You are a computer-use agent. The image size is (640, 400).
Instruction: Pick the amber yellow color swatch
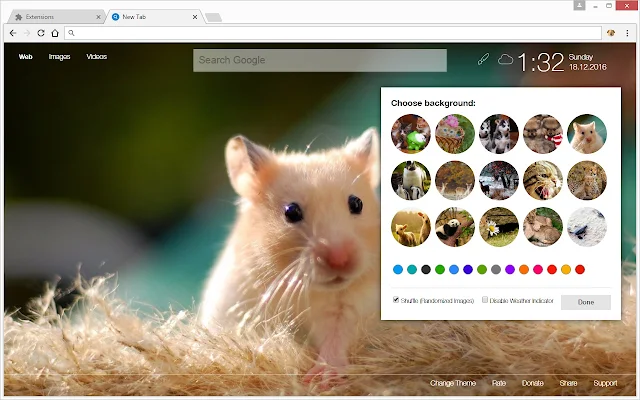[x=566, y=269]
